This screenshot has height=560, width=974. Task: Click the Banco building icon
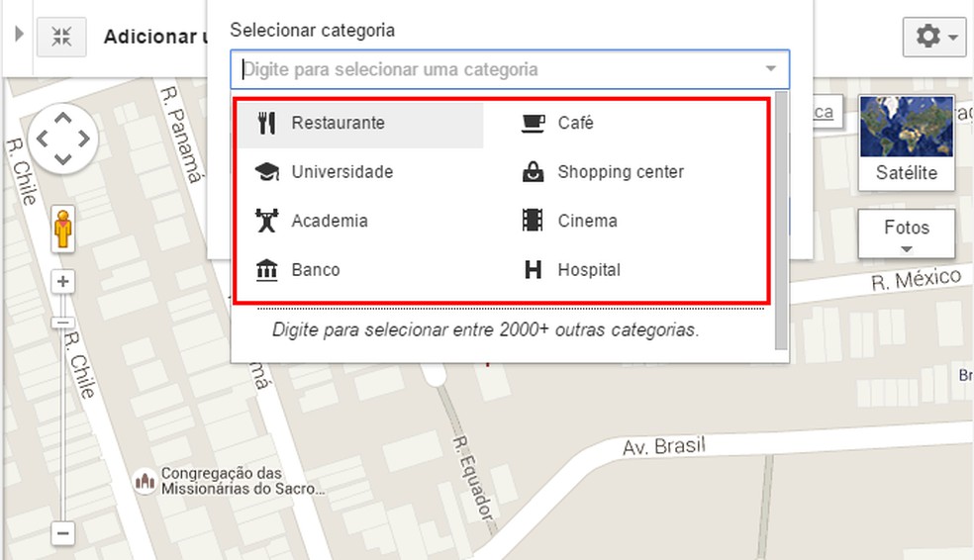point(265,269)
